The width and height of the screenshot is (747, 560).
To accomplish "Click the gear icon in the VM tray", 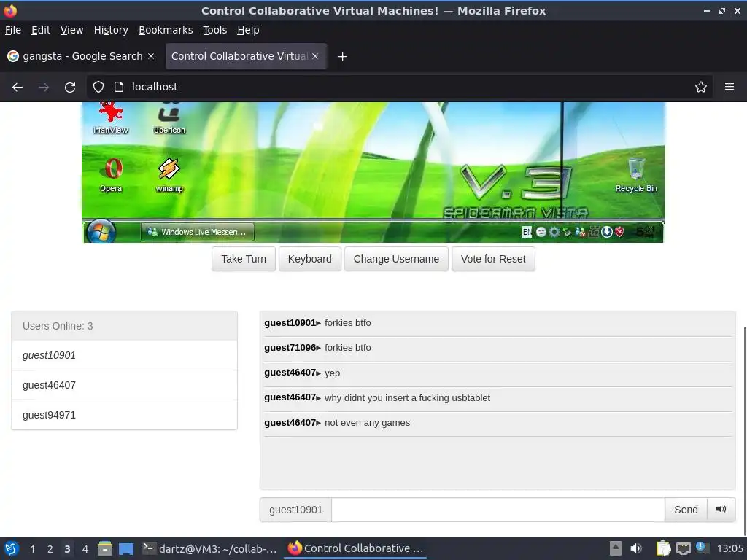I will pos(554,232).
